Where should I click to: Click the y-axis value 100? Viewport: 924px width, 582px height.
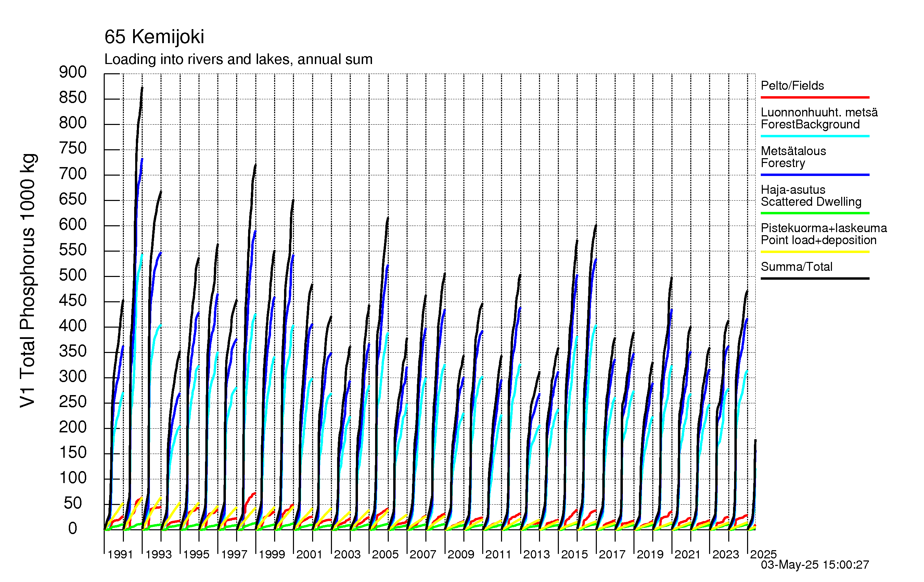(73, 478)
